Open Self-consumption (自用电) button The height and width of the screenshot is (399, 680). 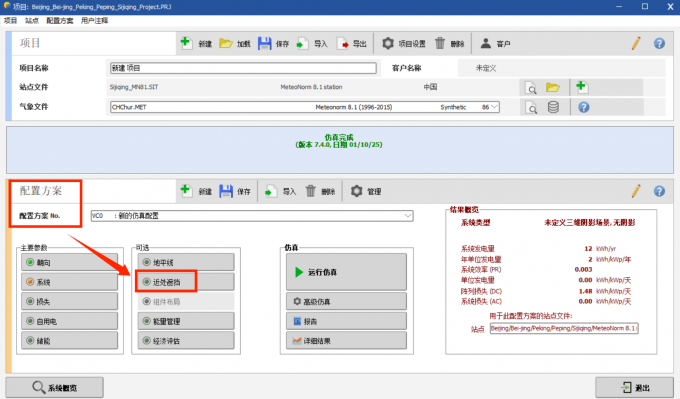pos(69,321)
